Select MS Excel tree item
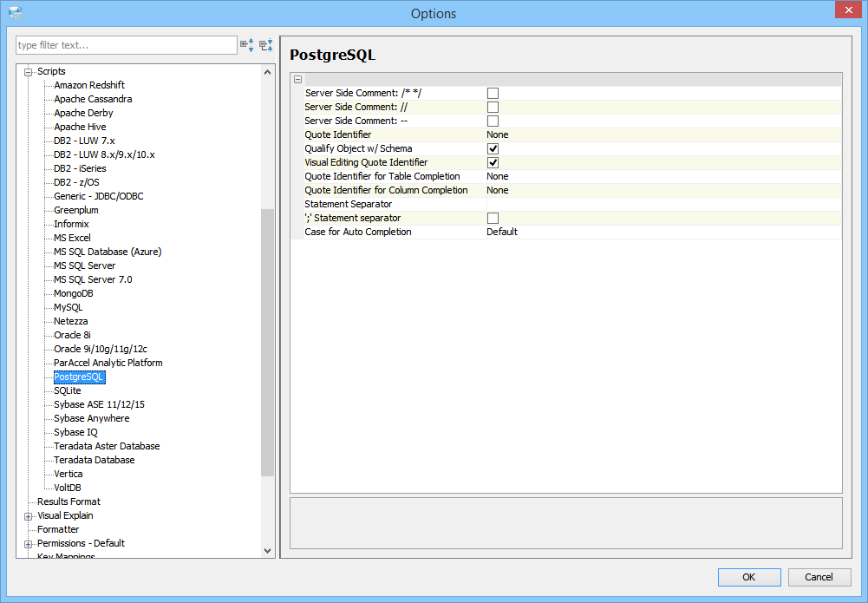Viewport: 868px width, 603px height. (x=72, y=238)
